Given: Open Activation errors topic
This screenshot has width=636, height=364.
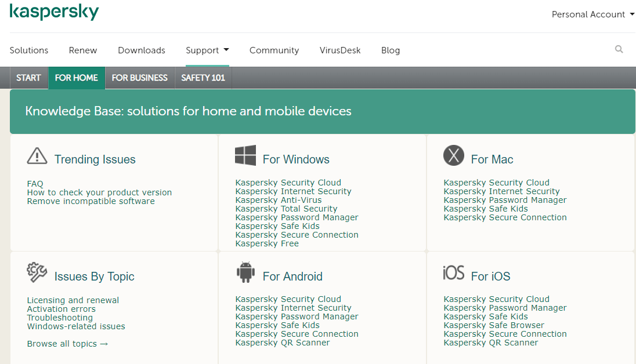Looking at the screenshot, I should click(x=62, y=309).
